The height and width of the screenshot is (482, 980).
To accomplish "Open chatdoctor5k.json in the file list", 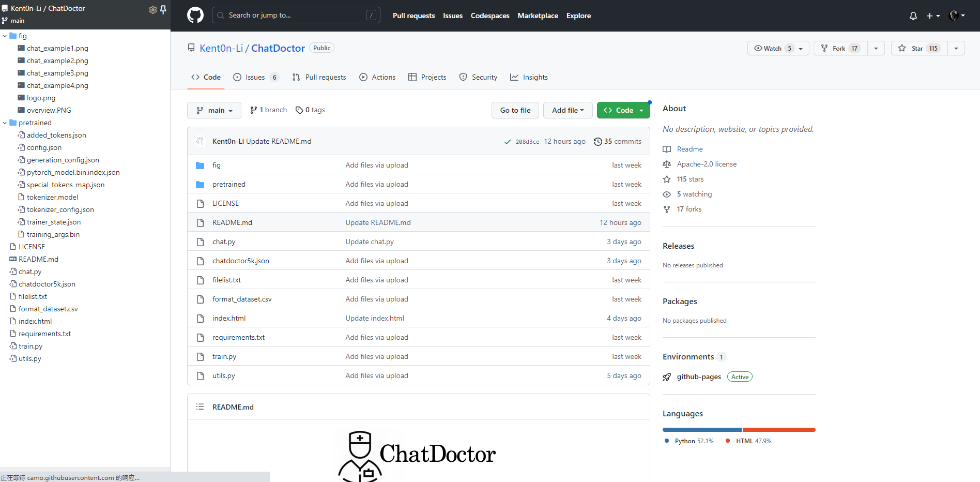I will (241, 261).
